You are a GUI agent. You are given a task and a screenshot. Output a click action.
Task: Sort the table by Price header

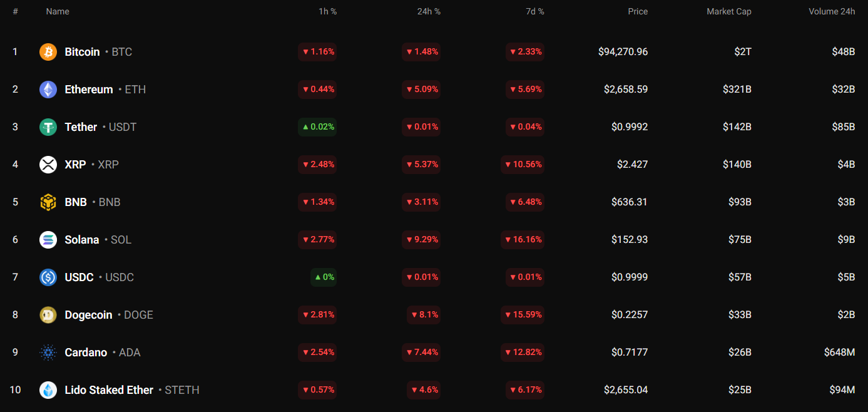click(x=638, y=11)
